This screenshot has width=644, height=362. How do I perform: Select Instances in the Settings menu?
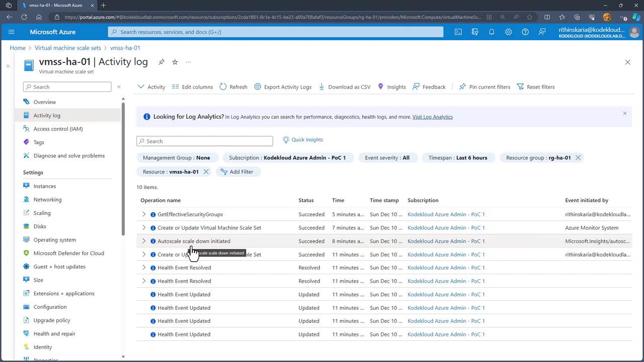click(44, 186)
